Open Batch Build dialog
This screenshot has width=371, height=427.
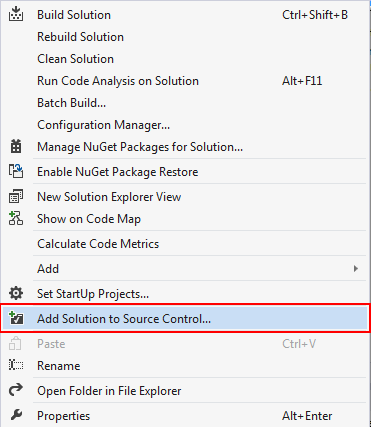click(x=72, y=103)
